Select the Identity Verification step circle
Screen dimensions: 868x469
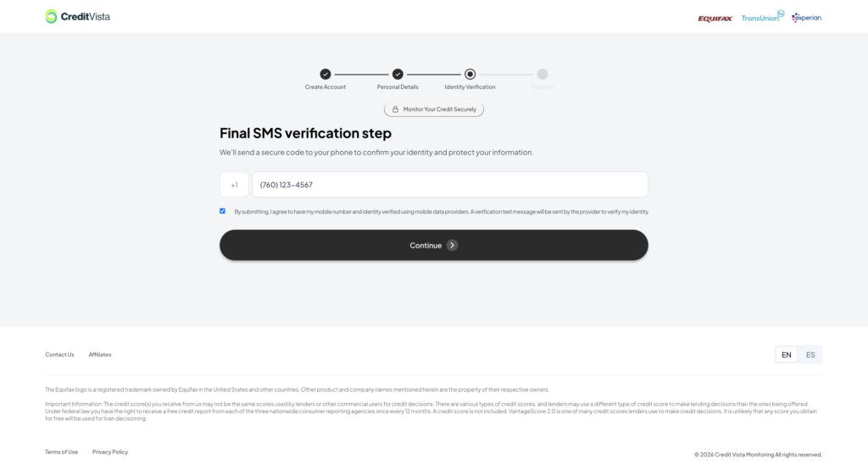click(470, 75)
